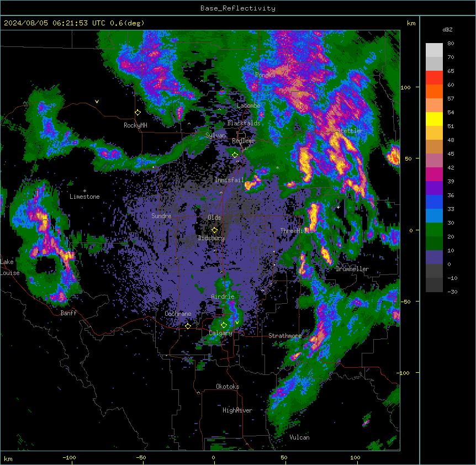Image resolution: width=476 pixels, height=465 pixels.
Task: Click the 80 value in dBZ legend
Action: [451, 44]
